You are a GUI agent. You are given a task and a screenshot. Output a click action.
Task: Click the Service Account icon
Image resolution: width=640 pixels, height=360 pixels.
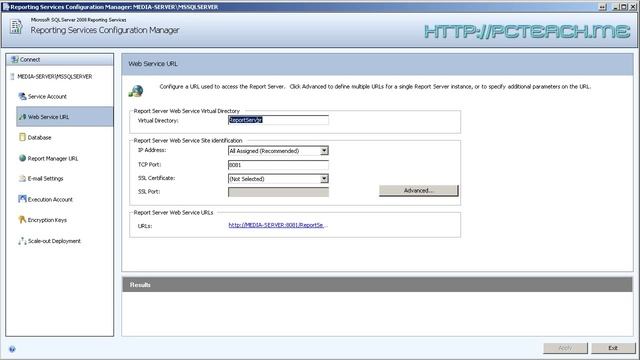pyautogui.click(x=22, y=96)
